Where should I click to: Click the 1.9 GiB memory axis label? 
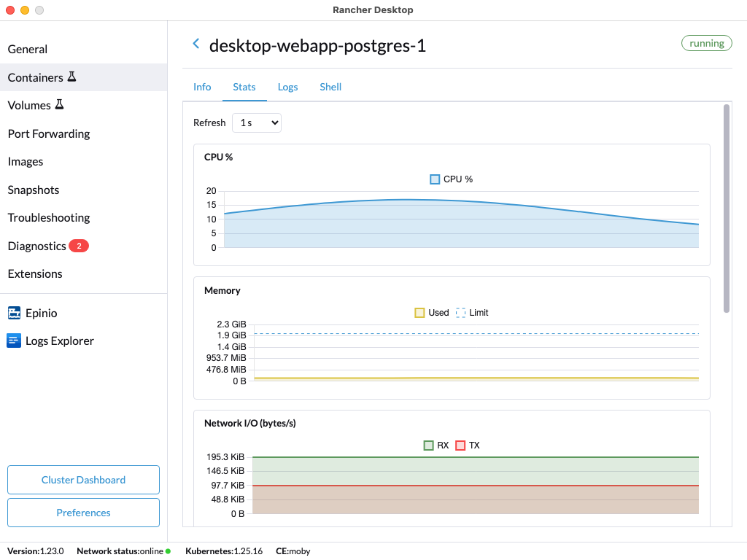pos(231,335)
